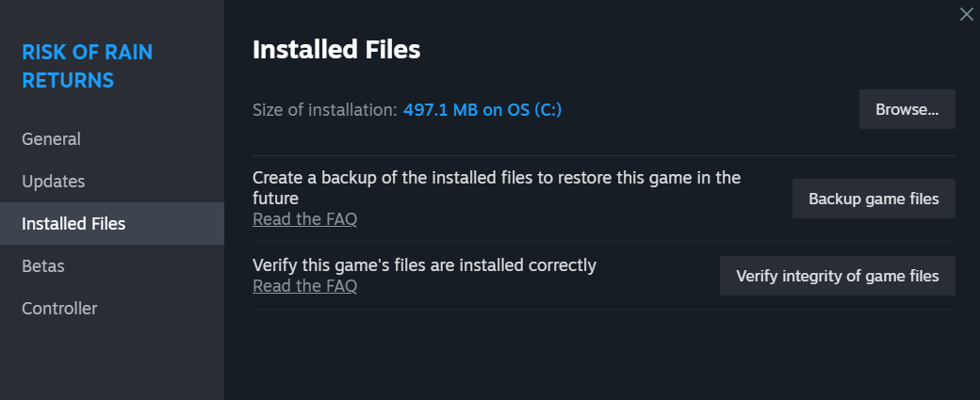Click the Verify this game's files description
The image size is (980, 400).
(424, 265)
